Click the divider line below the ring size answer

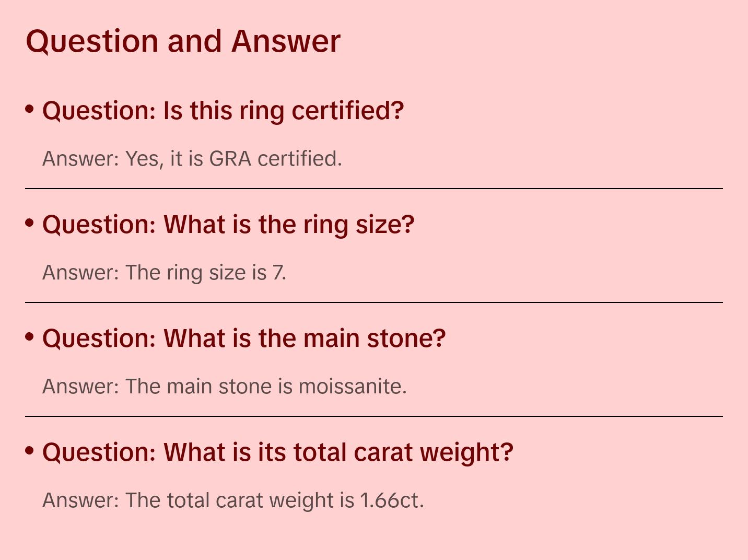coord(374,302)
